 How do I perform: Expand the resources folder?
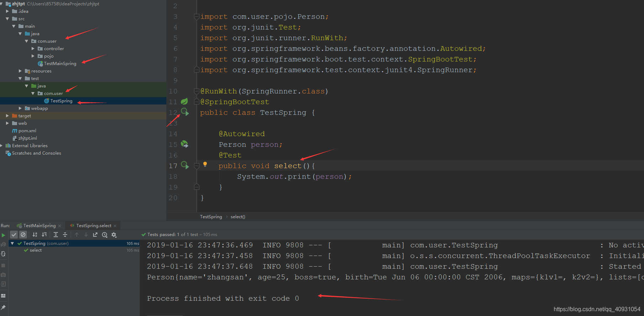(x=20, y=71)
